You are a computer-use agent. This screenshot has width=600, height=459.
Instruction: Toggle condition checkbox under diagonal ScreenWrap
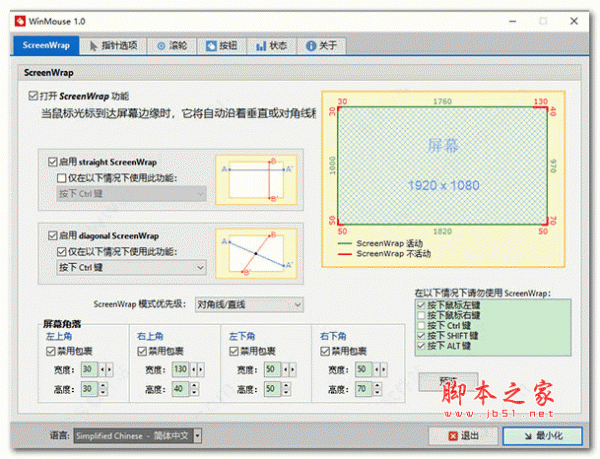coord(61,252)
